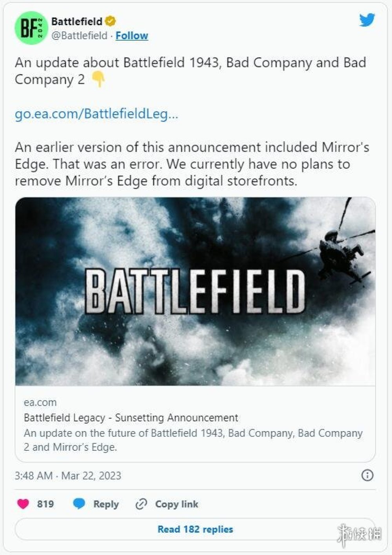Screen dimensions: 392x555
Task: Read 182 replies
Action: [195, 529]
